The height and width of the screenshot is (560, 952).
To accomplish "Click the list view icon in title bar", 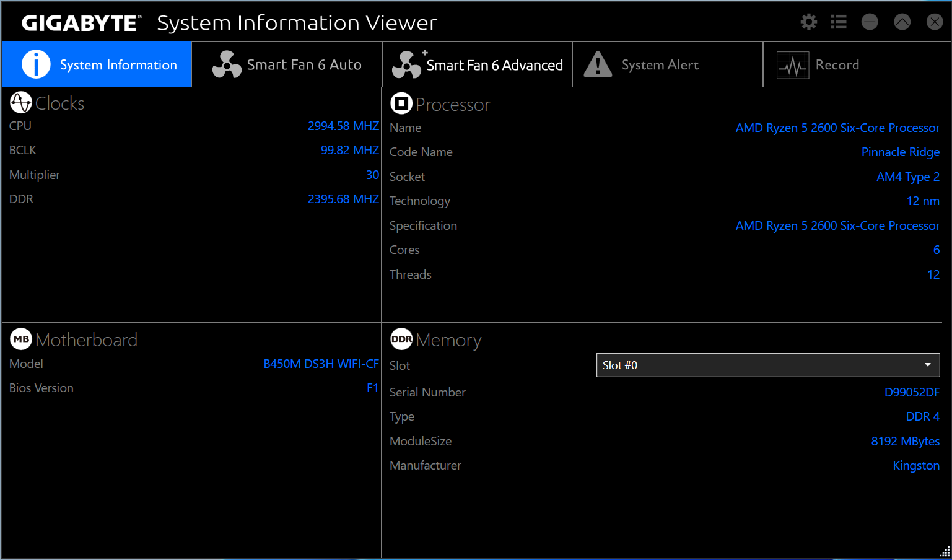I will (x=839, y=22).
